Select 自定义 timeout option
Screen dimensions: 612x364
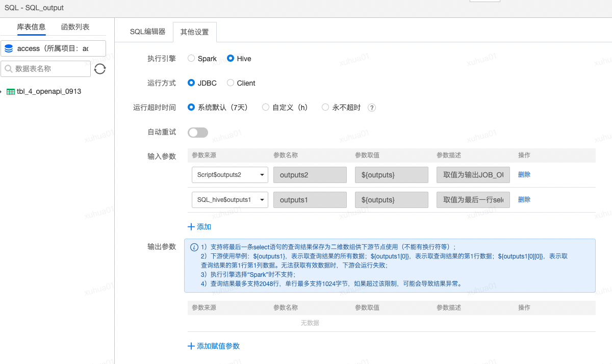(x=265, y=107)
